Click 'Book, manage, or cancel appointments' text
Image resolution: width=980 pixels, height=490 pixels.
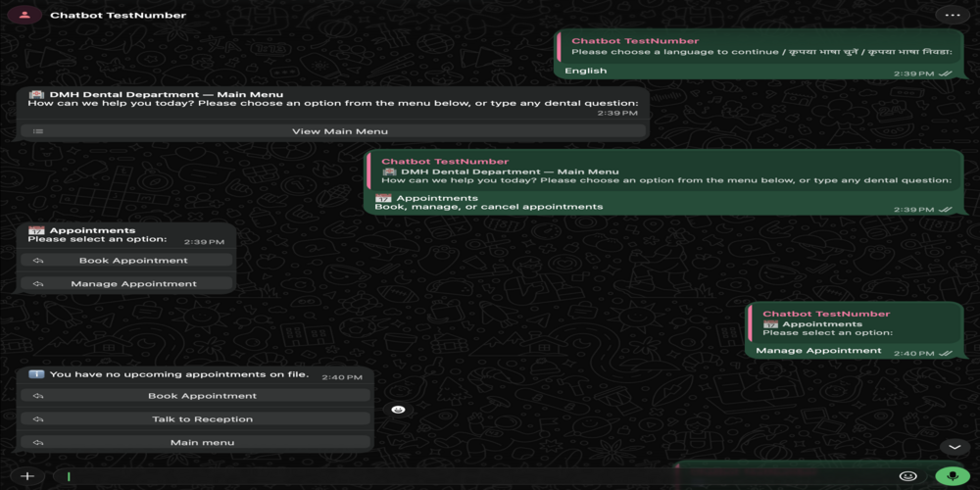pos(489,206)
